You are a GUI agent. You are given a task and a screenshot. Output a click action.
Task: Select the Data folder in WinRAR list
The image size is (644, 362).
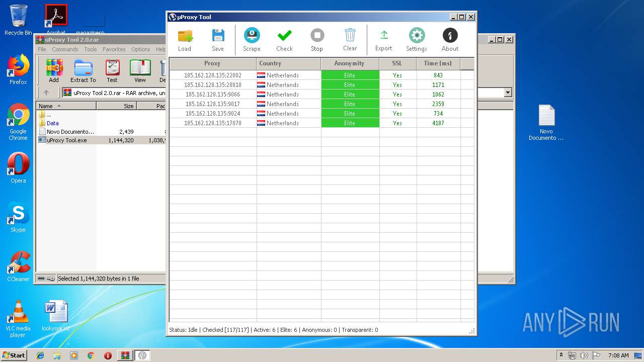coord(49,123)
